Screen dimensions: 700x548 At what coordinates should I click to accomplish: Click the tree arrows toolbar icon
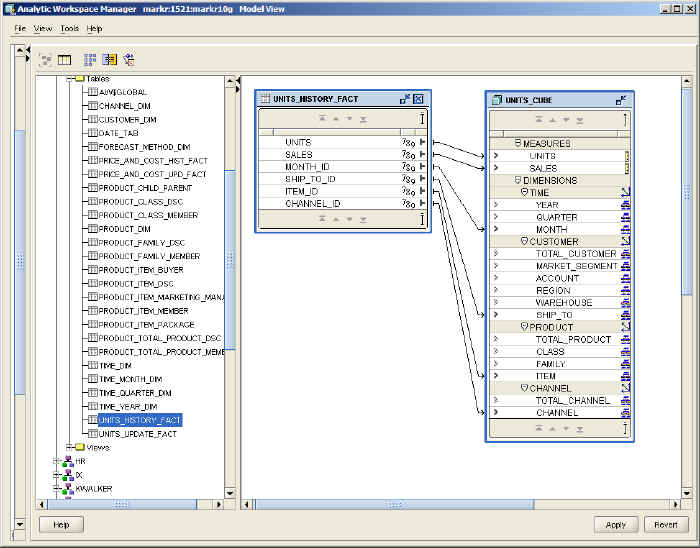click(129, 59)
